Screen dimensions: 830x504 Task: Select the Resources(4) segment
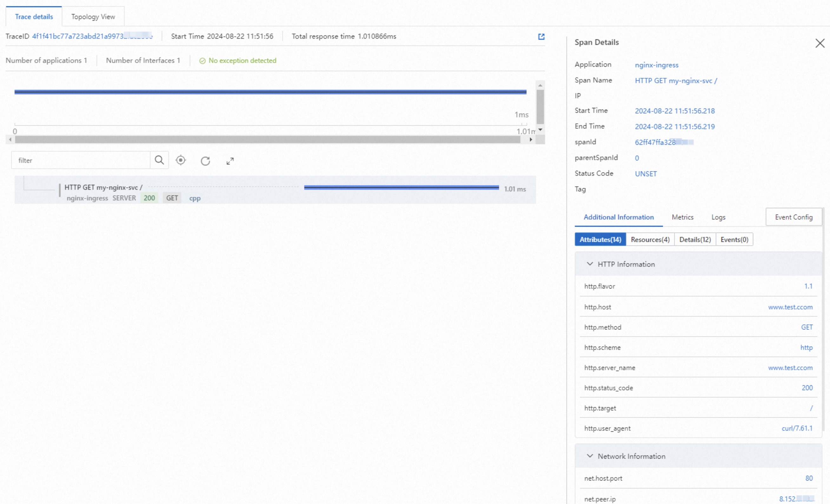[650, 240]
